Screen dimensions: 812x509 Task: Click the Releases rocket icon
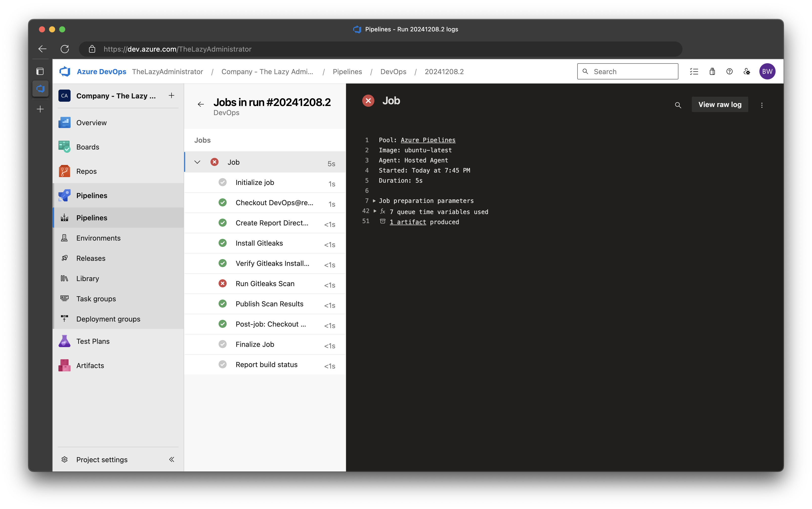coord(64,258)
